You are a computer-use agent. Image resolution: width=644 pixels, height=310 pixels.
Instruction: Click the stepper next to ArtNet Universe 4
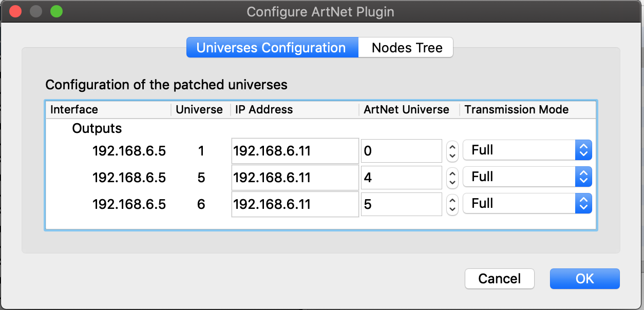coord(452,178)
